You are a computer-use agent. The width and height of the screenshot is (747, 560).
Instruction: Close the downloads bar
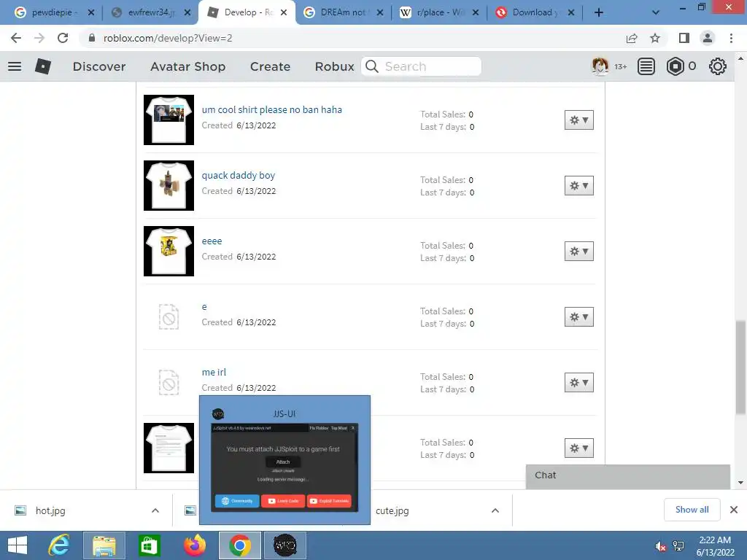point(734,510)
